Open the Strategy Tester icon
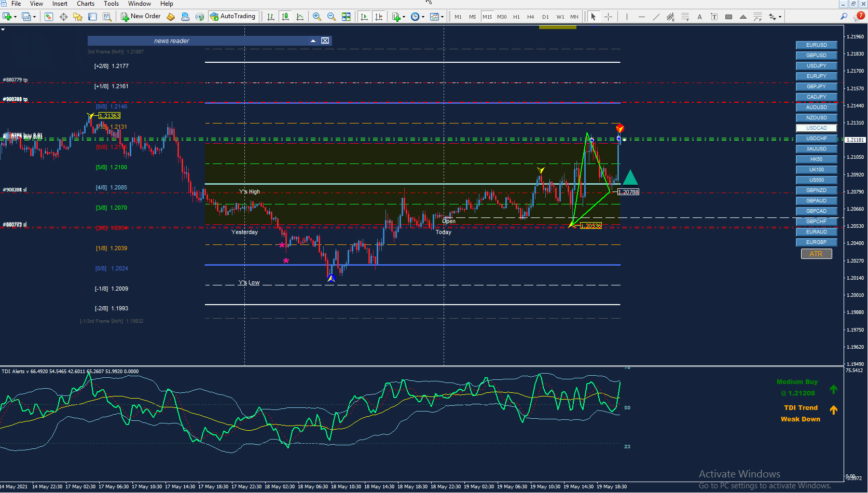 pyautogui.click(x=107, y=17)
